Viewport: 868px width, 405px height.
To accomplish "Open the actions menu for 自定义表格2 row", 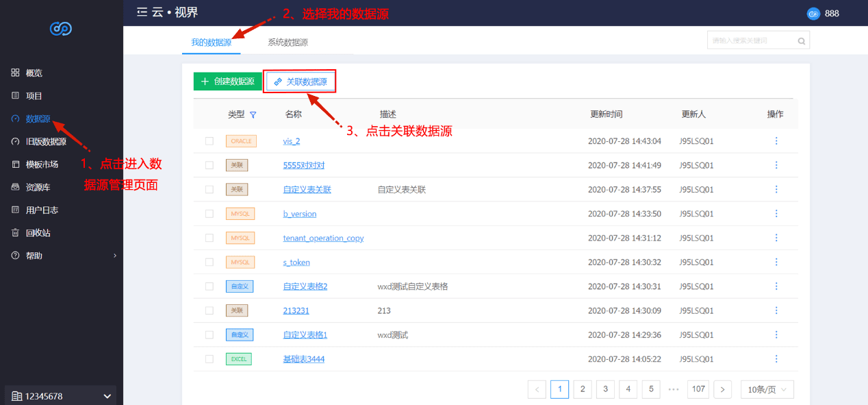I will [776, 286].
